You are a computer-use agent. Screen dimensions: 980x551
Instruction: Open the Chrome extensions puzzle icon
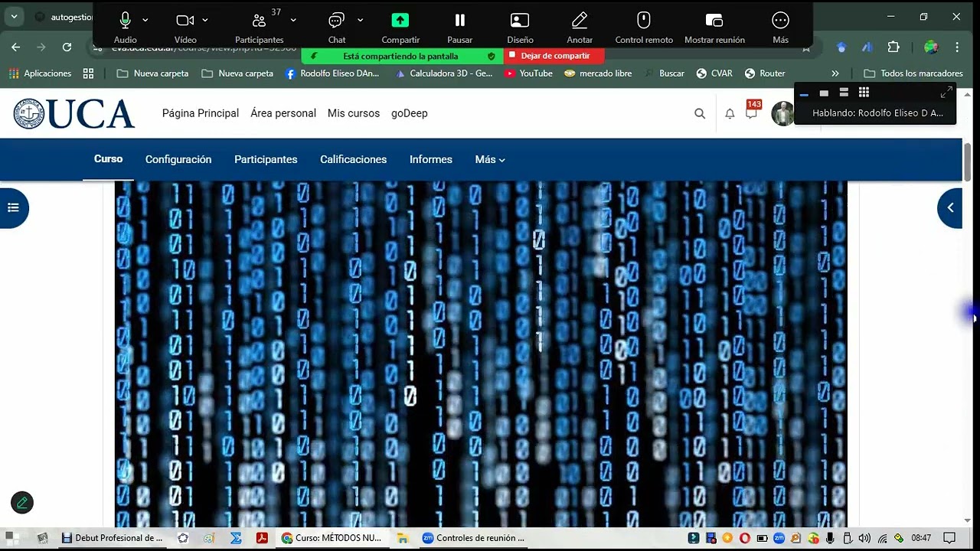pos(893,47)
